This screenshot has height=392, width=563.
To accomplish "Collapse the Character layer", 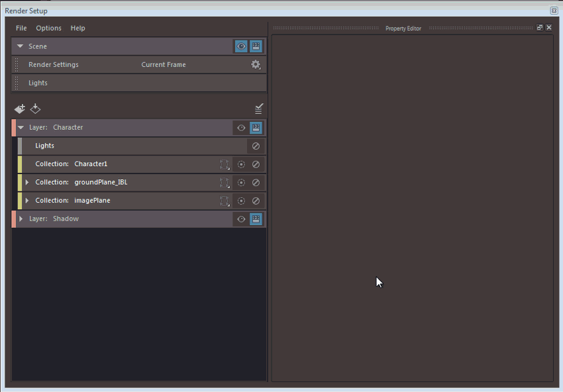I will pos(21,127).
